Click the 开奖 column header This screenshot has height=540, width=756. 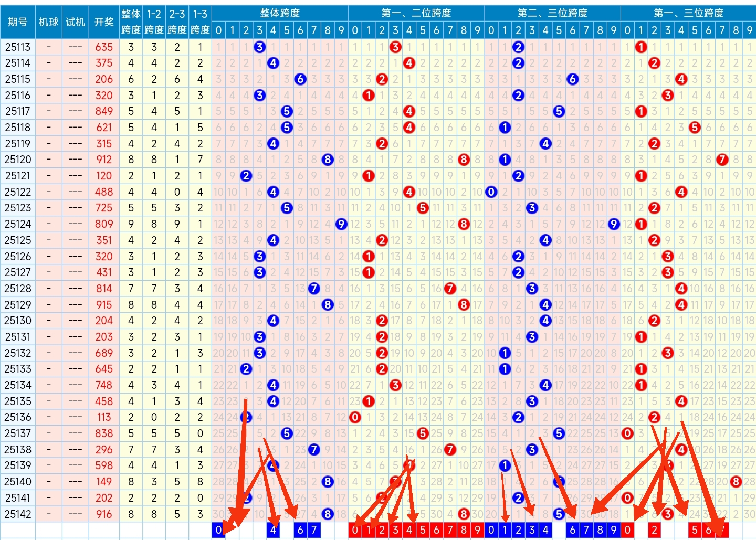tap(104, 22)
